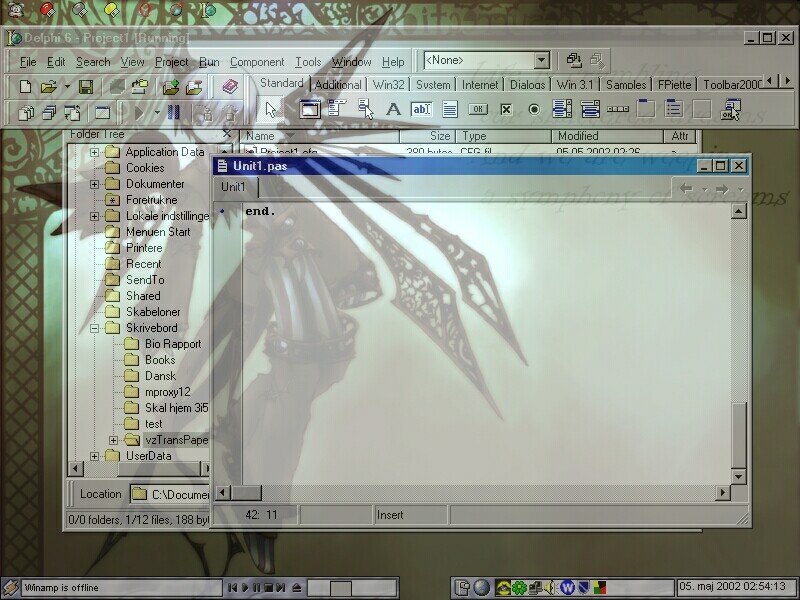Switch to the Additional palette tab
The height and width of the screenshot is (600, 800).
(x=338, y=84)
